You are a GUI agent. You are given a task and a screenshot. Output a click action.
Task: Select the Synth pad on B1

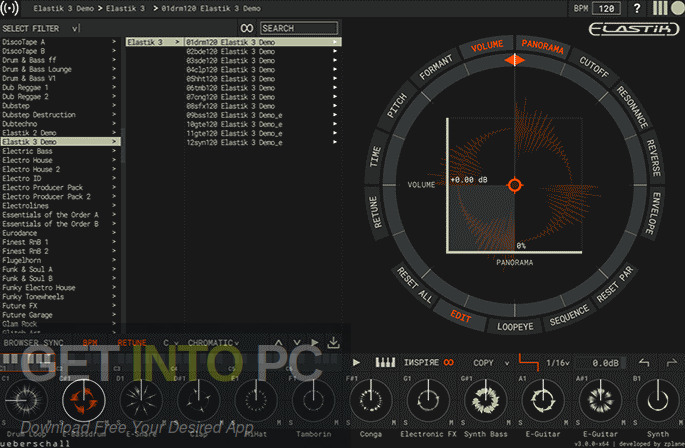point(658,400)
